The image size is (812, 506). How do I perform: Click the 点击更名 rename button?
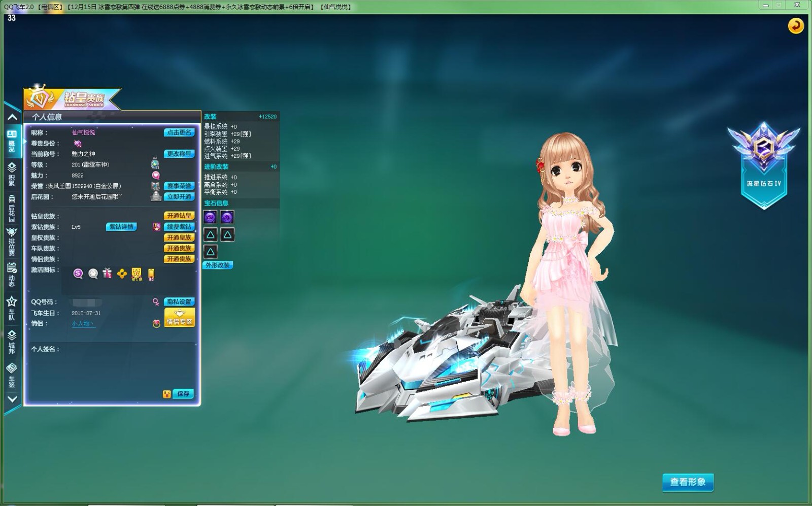click(x=179, y=132)
